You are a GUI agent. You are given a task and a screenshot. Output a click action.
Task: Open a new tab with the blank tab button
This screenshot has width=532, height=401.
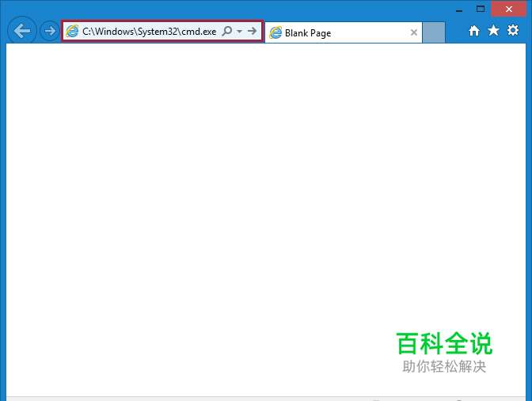[x=434, y=32]
